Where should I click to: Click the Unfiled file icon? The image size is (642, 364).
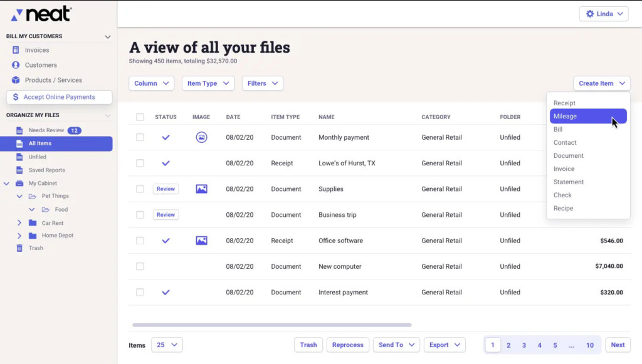tap(19, 157)
